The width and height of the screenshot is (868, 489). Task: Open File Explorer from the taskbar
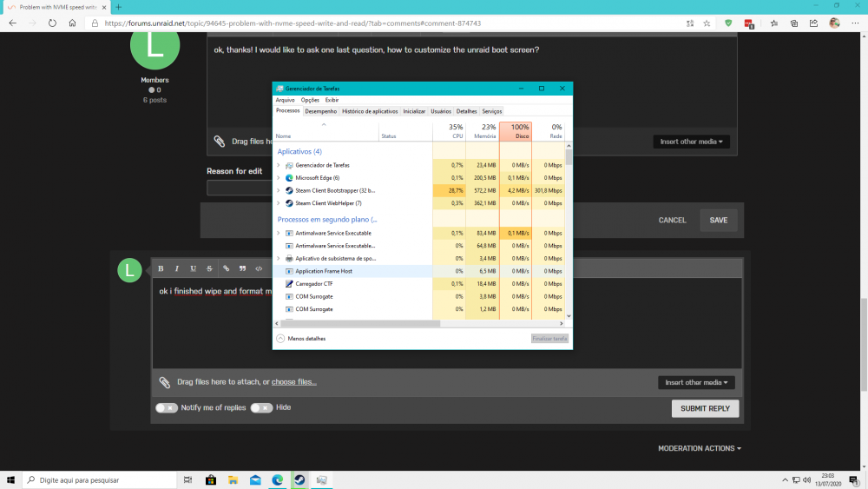pos(233,480)
